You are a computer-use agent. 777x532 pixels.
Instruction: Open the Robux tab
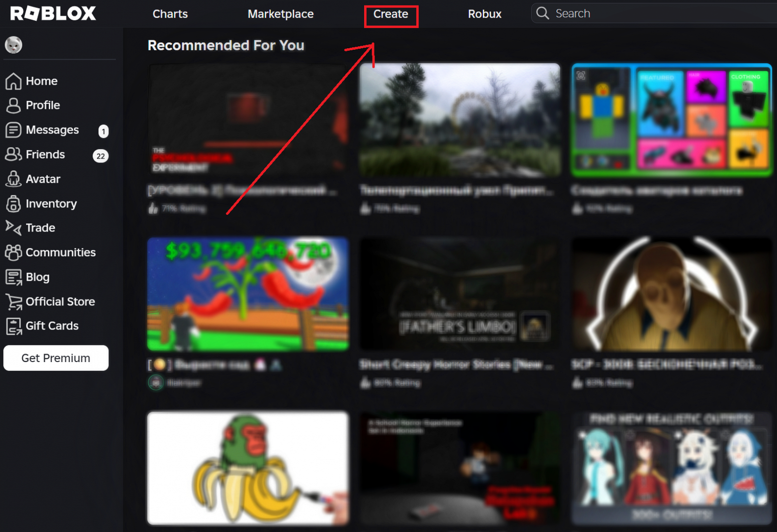pos(484,14)
